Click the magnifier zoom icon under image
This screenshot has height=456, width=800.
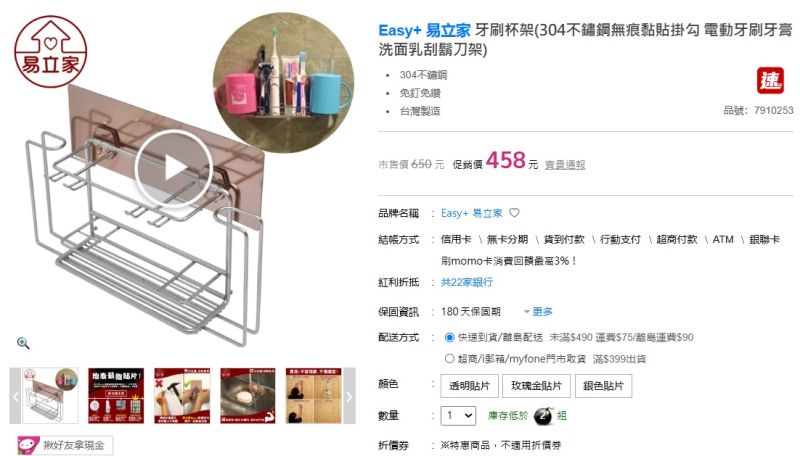(23, 343)
